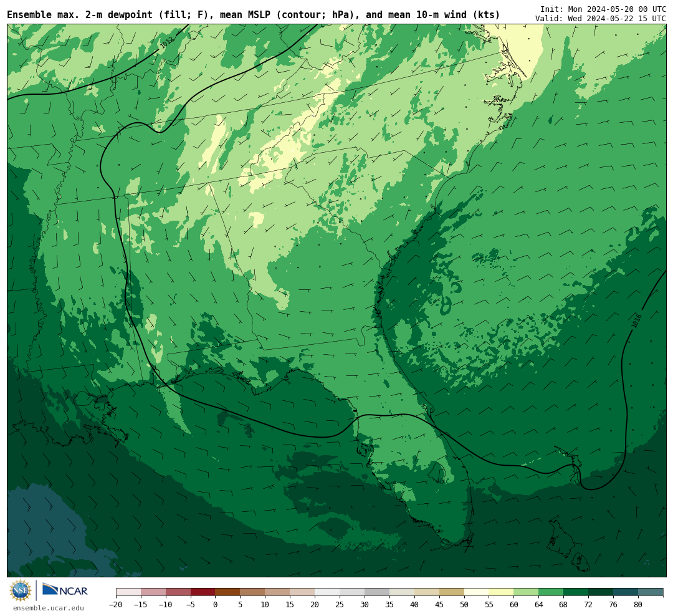Image resolution: width=673 pixels, height=616 pixels.
Task: Pick the -15 to -10 pink colorbar swatch
Action: point(153,592)
